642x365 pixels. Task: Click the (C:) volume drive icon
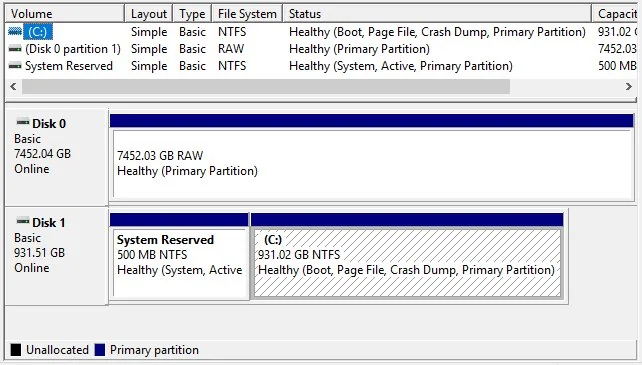click(x=15, y=32)
